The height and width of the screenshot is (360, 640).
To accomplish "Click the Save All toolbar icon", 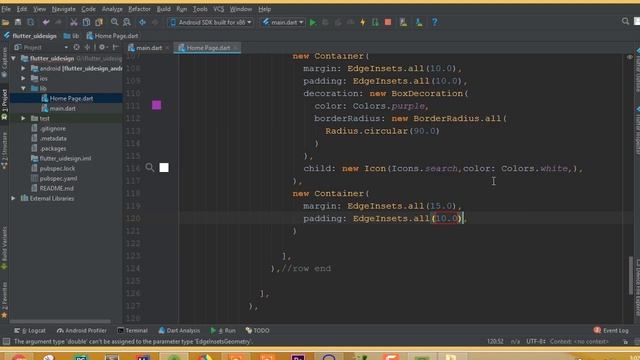I will (x=18, y=22).
